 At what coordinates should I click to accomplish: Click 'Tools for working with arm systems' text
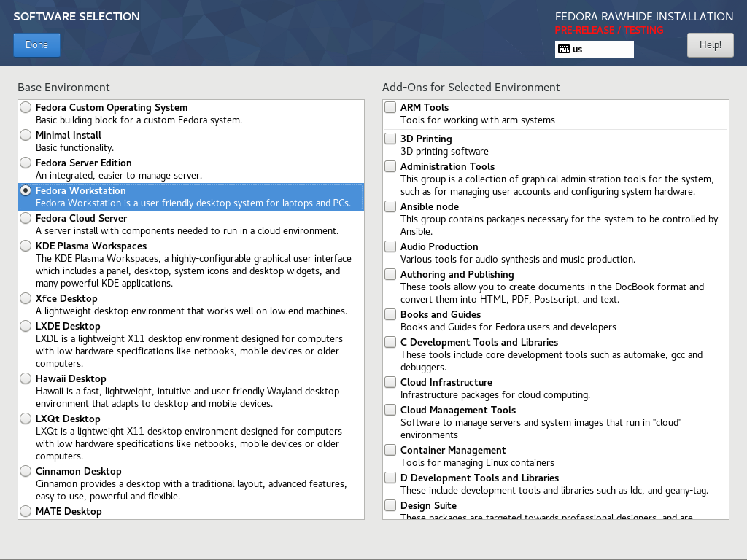tap(477, 120)
